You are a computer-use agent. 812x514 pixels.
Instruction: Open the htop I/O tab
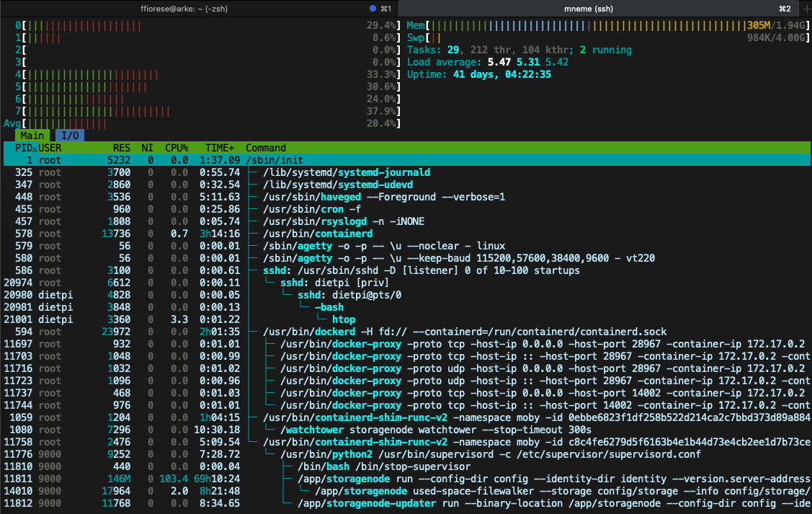70,136
